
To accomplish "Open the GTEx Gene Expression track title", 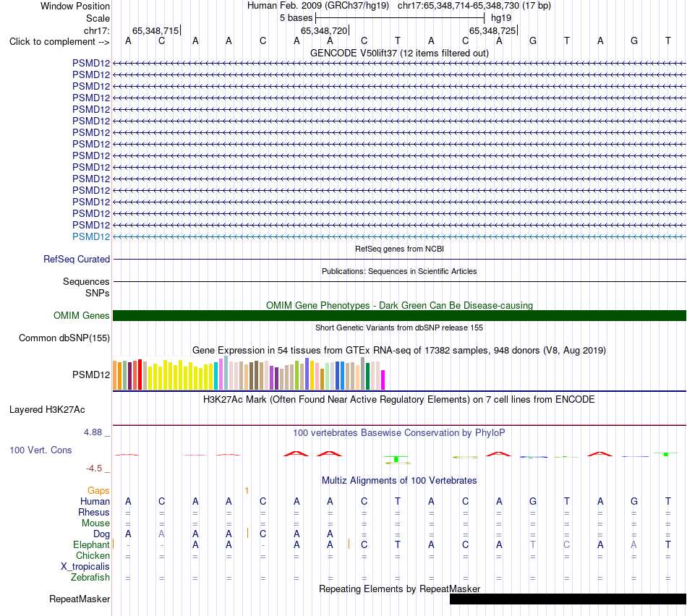I will coord(399,350).
